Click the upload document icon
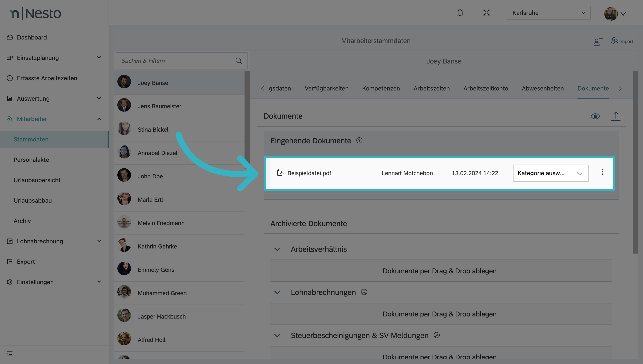The height and width of the screenshot is (364, 643). (x=616, y=116)
